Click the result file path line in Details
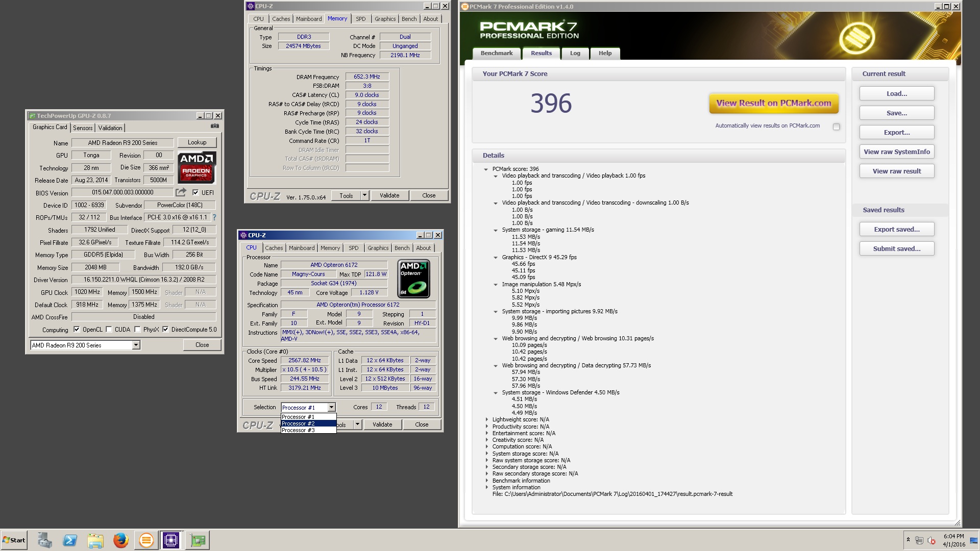The width and height of the screenshot is (980, 551). 612,494
